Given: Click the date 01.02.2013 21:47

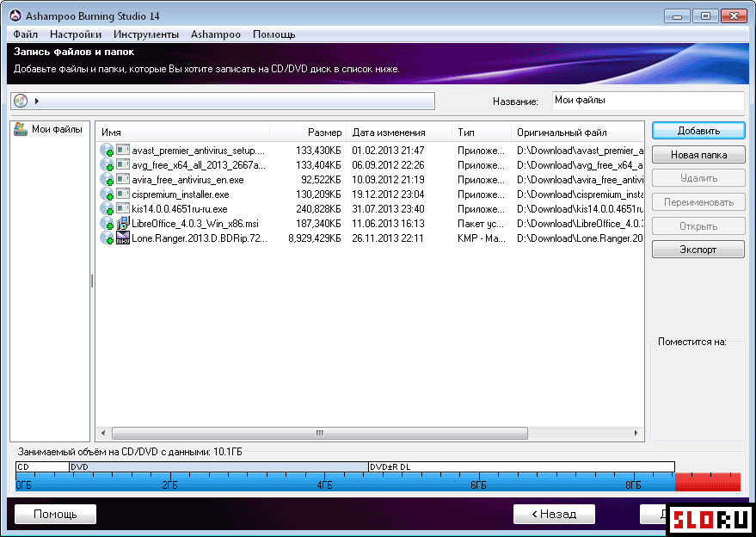Looking at the screenshot, I should [x=388, y=151].
